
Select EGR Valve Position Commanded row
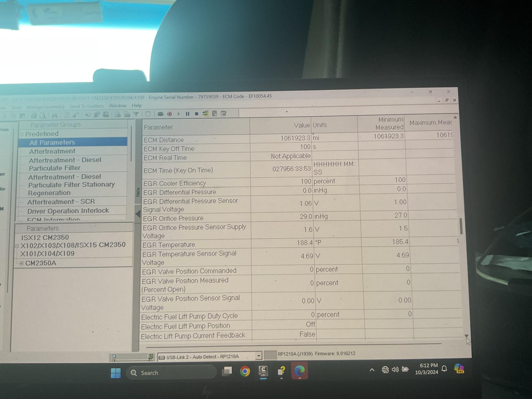pyautogui.click(x=301, y=270)
